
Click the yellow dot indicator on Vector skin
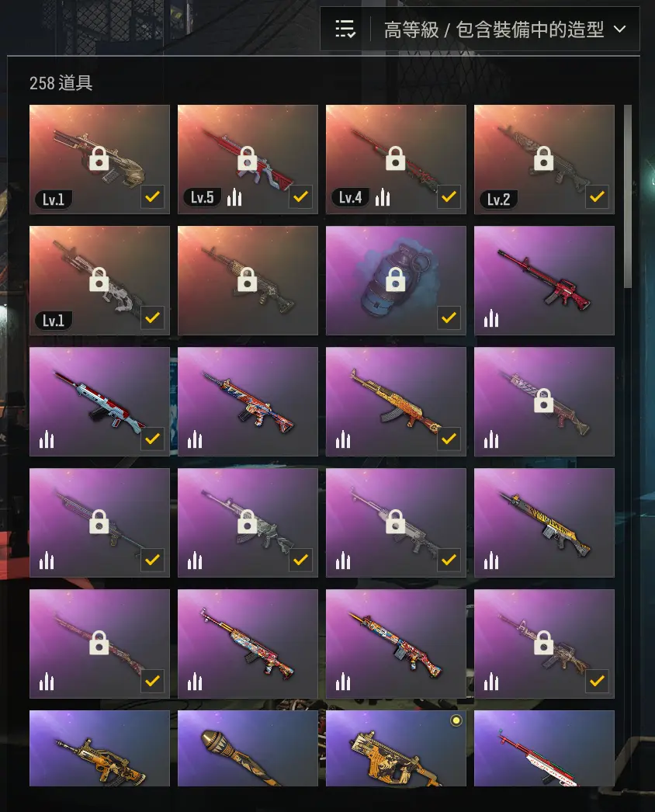click(456, 720)
